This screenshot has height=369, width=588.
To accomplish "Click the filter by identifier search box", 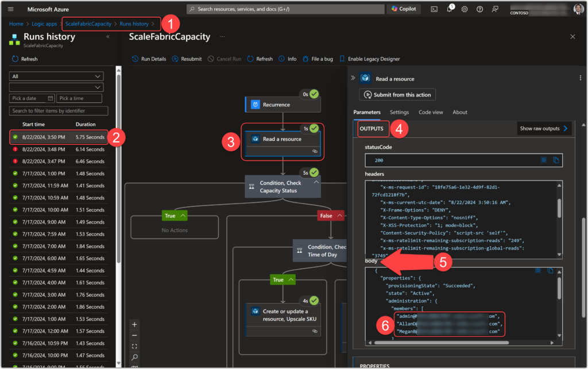I will coord(59,111).
